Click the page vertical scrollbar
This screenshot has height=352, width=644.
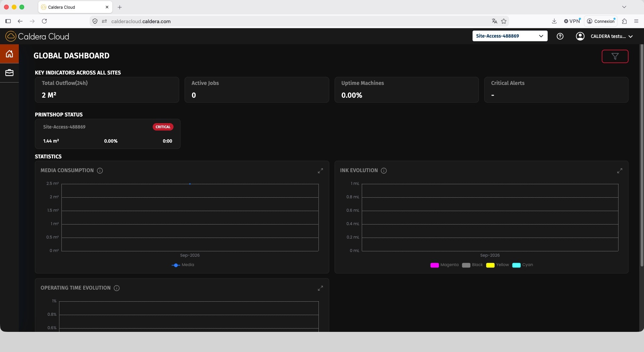point(642,155)
